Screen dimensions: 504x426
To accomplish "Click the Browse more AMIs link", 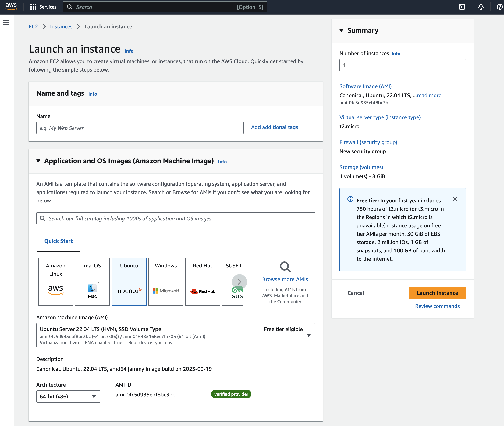I will 285,279.
